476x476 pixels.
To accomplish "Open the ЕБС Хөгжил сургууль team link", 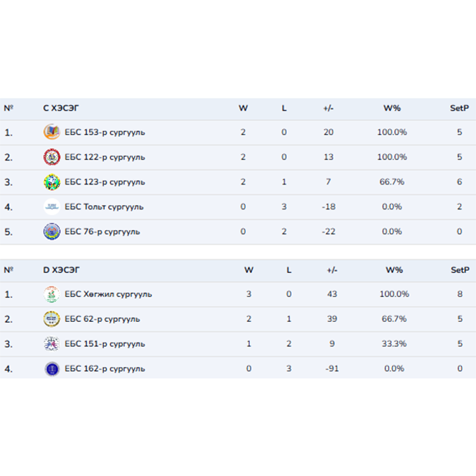I will pyautogui.click(x=108, y=294).
